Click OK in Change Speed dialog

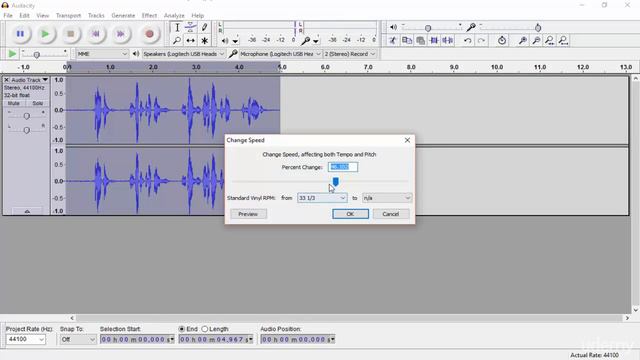point(350,214)
